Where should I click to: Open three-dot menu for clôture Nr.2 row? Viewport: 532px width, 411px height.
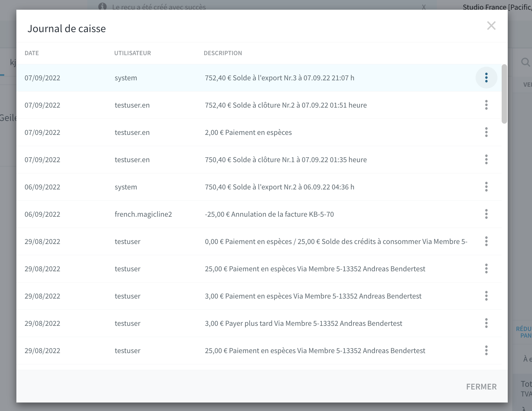(x=486, y=105)
